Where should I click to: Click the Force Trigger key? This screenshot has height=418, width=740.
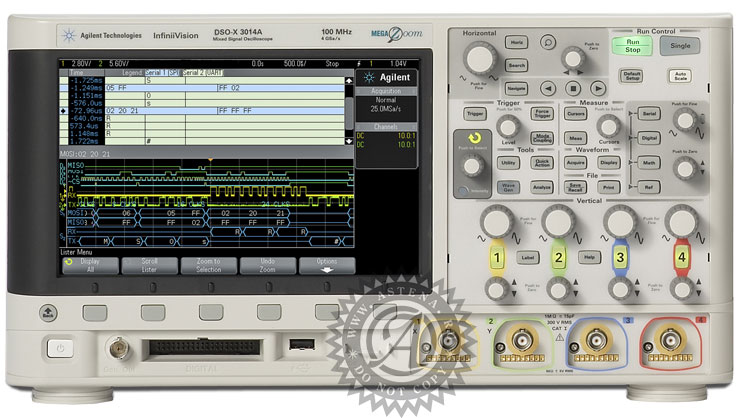542,114
